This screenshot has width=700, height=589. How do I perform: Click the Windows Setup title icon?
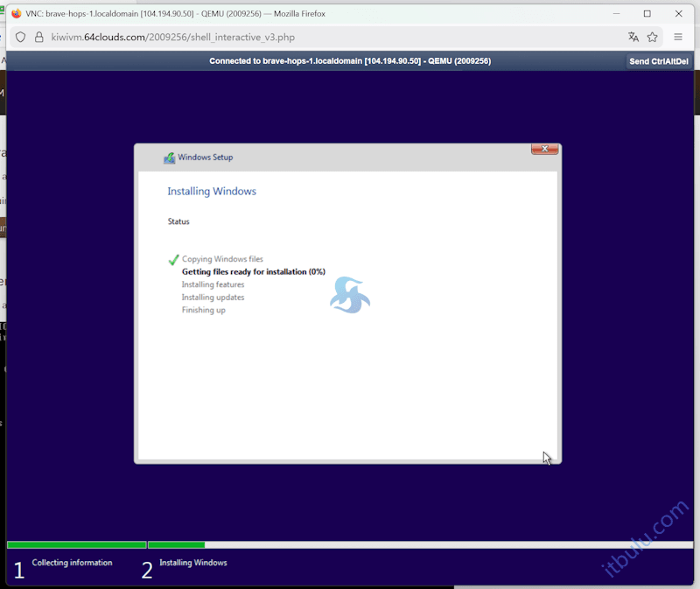169,158
